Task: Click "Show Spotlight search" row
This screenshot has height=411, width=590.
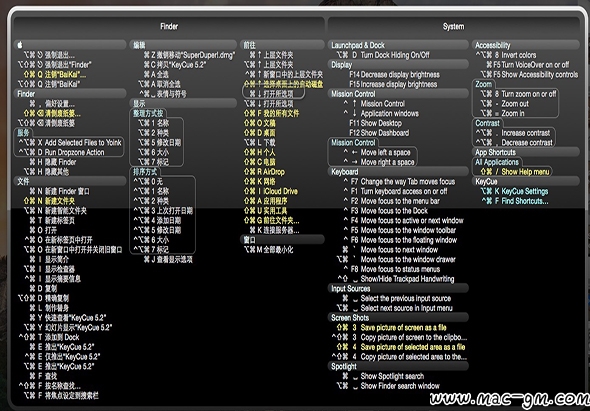Action: pyautogui.click(x=383, y=376)
